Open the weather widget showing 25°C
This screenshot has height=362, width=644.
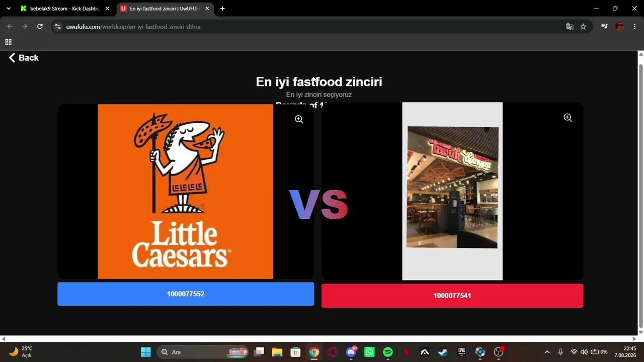(x=21, y=352)
